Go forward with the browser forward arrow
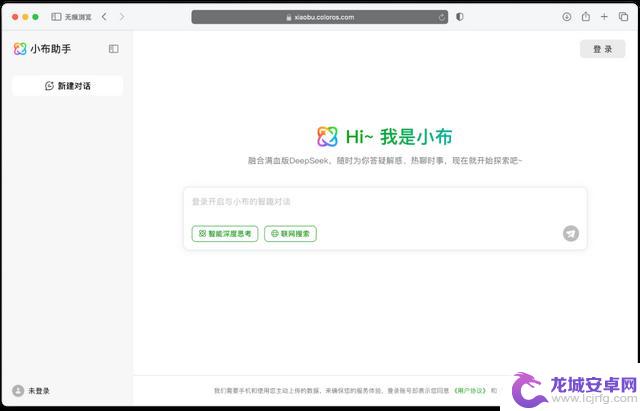Screen dimensions: 640x411 122,17
